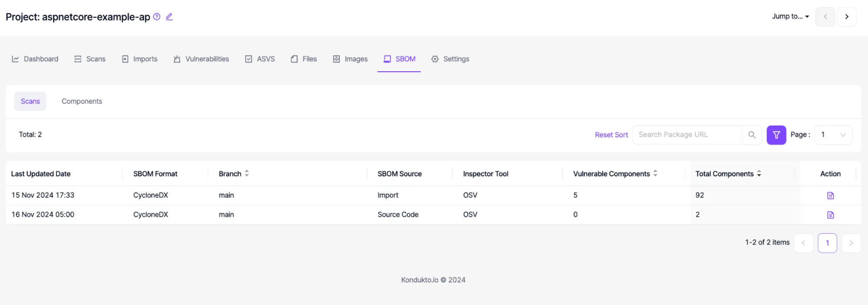The image size is (868, 305).
Task: Toggle Vulnerable Components sorting
Action: tap(655, 173)
